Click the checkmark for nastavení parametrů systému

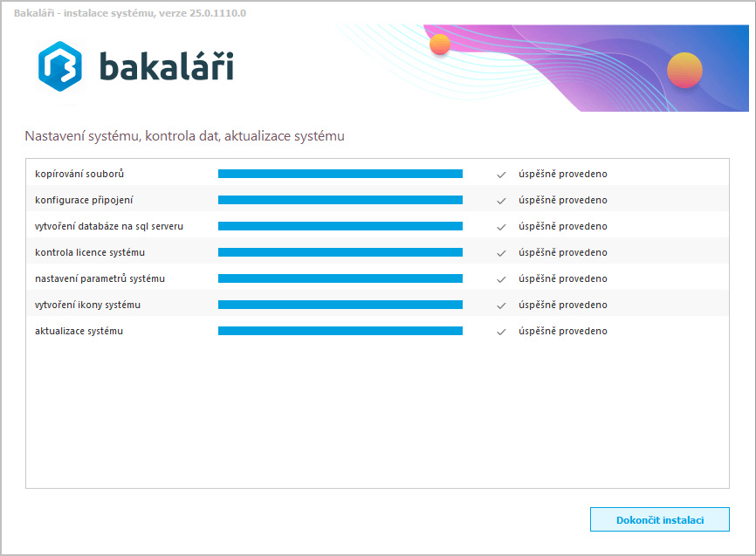pyautogui.click(x=501, y=279)
